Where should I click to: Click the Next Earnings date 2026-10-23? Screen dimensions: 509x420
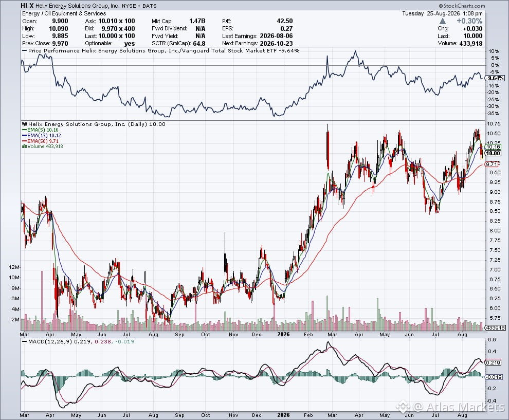pos(276,44)
